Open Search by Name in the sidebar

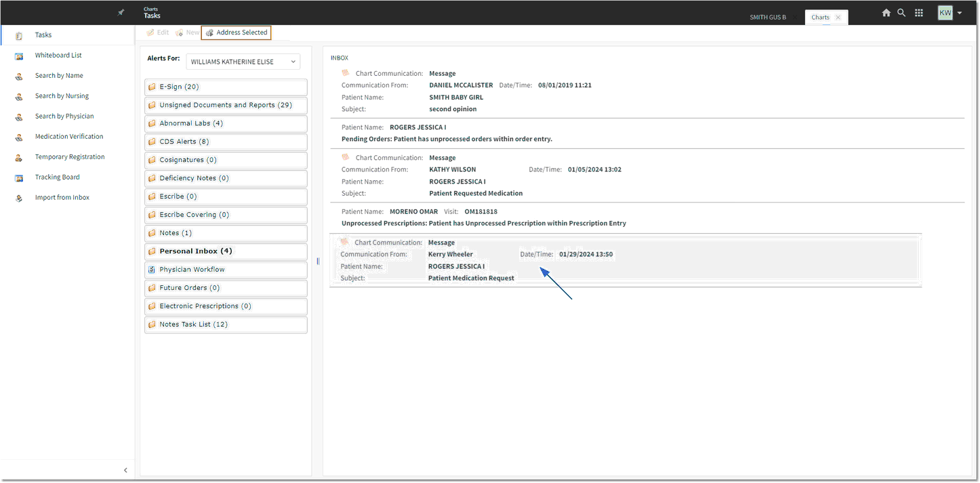[x=59, y=76]
